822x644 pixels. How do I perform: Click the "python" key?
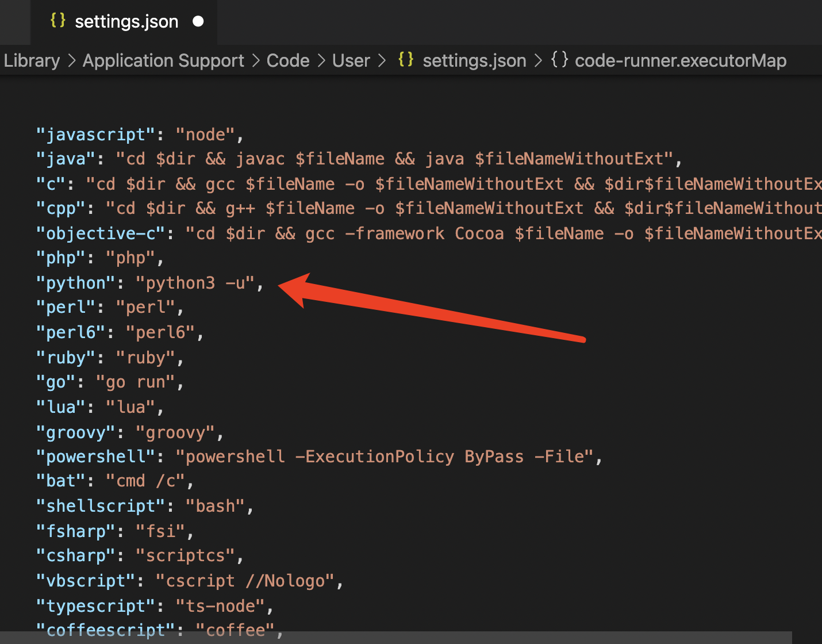click(75, 283)
